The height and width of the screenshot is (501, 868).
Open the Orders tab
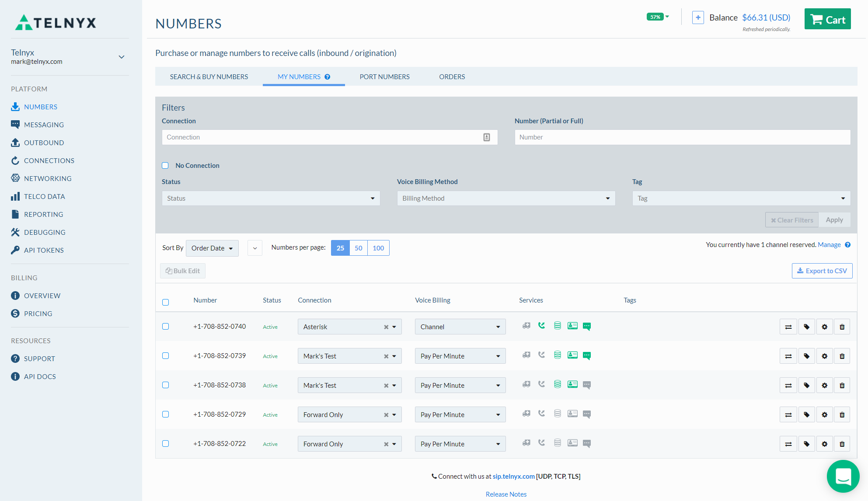tap(452, 77)
